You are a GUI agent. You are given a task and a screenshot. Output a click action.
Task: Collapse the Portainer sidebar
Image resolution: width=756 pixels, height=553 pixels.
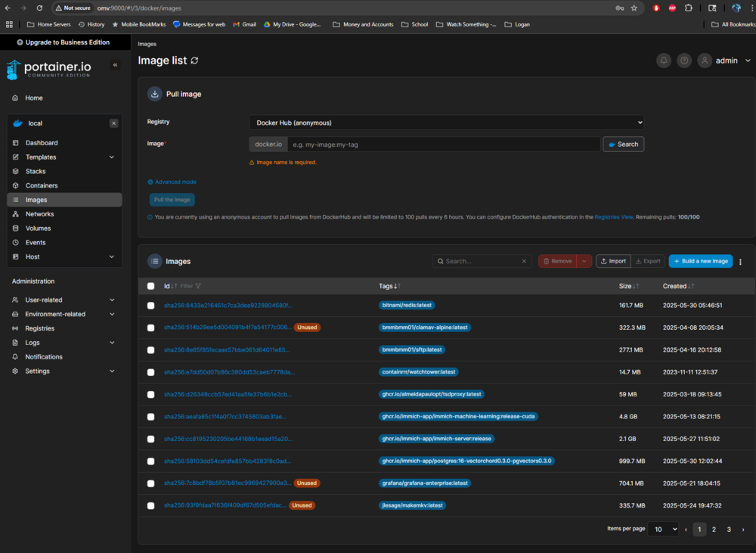[115, 65]
